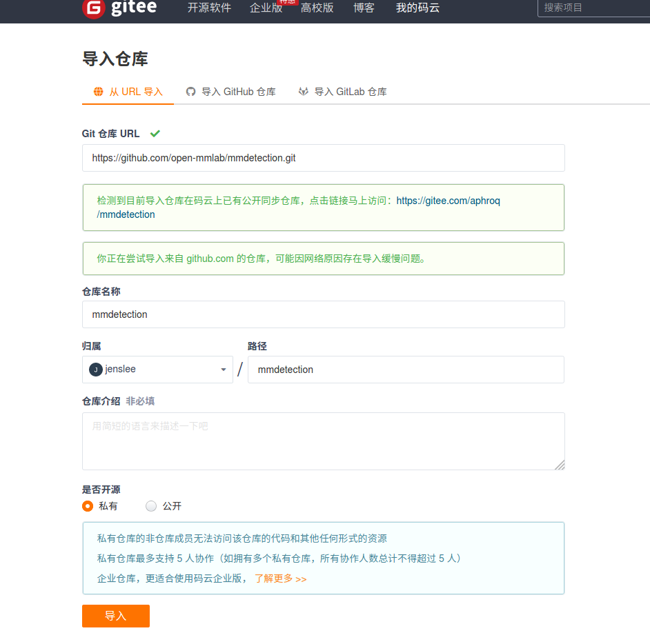Click the jenslee avatar icon
Screen dimensions: 650x644
coord(96,370)
